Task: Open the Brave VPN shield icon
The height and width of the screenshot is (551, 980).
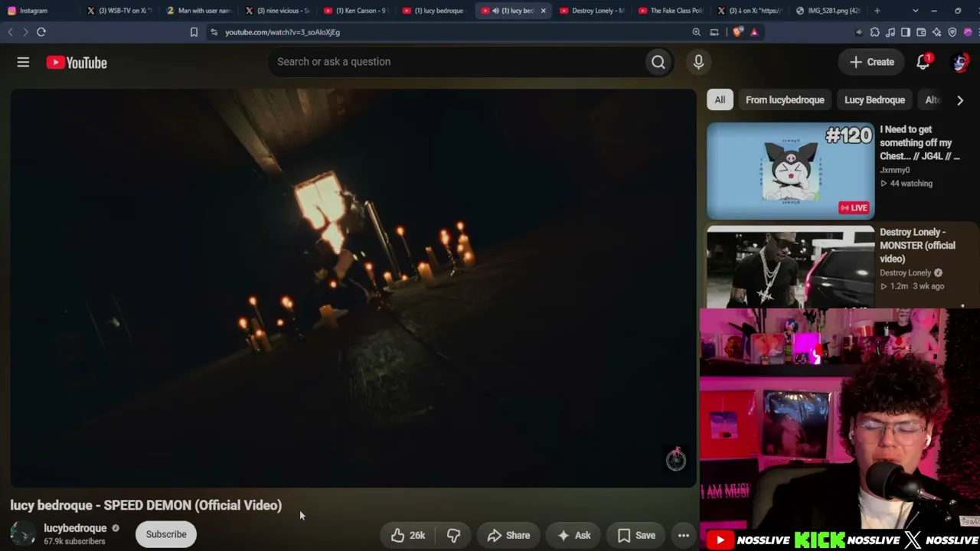Action: click(952, 32)
